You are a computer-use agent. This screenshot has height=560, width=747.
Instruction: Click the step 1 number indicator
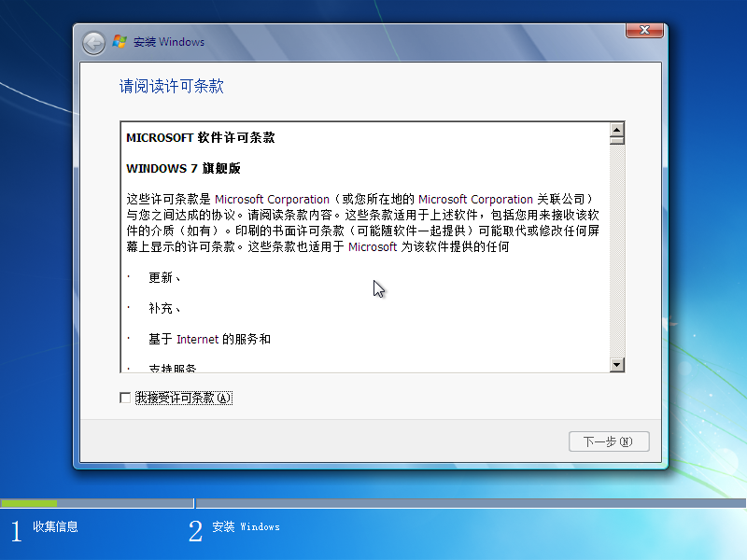[15, 530]
